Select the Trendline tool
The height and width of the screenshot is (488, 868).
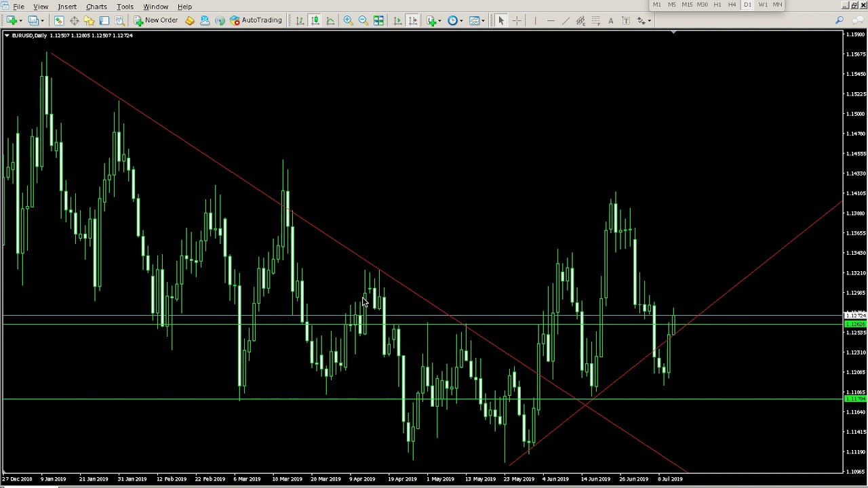(x=566, y=20)
